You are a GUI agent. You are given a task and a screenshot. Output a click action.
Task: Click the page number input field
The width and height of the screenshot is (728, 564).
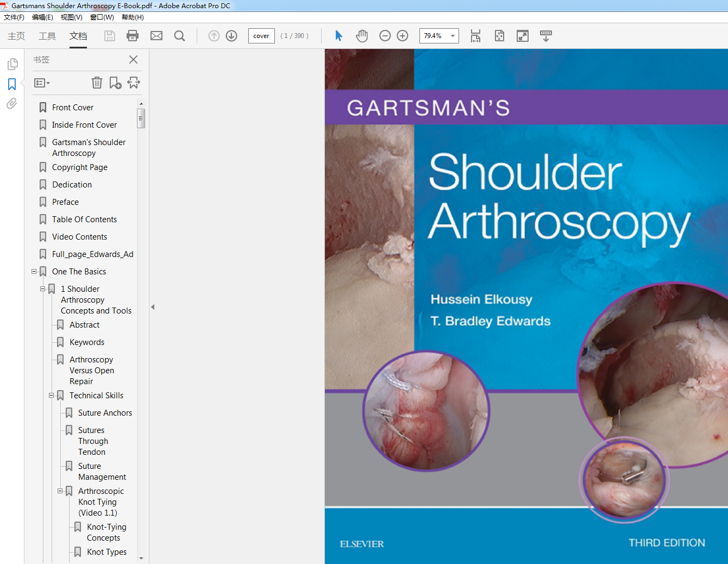coord(261,36)
